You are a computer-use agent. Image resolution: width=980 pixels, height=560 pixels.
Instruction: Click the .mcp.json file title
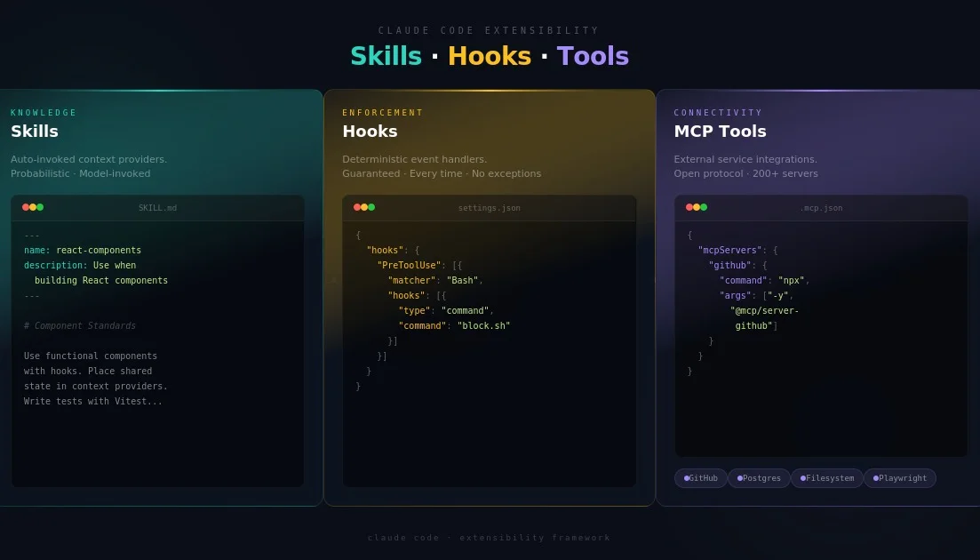(x=821, y=208)
